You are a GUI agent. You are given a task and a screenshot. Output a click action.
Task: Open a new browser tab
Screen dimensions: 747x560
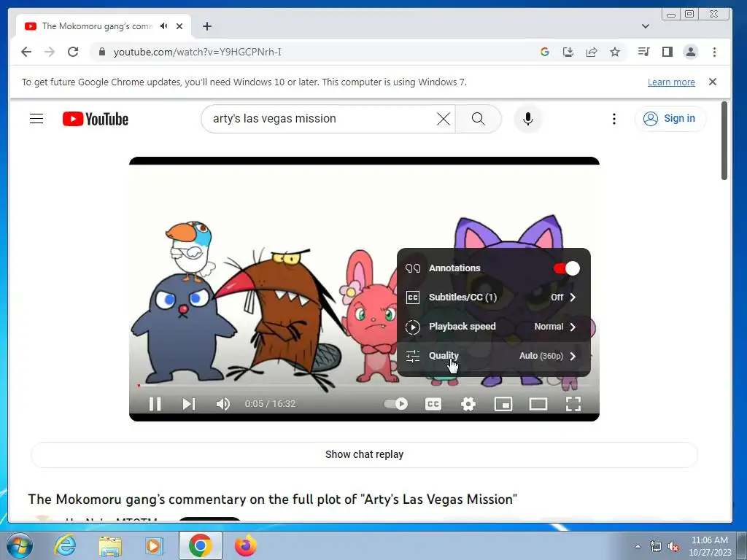206,26
